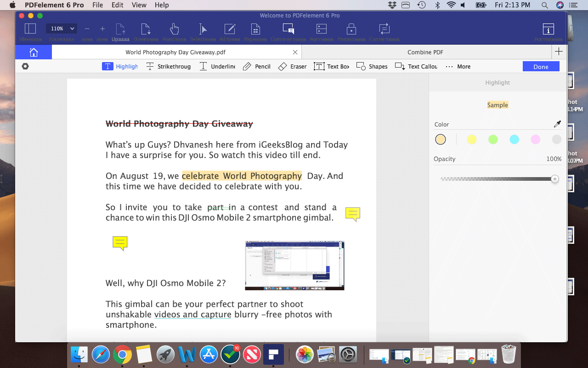Pick color with the eyedropper icon

[x=557, y=124]
